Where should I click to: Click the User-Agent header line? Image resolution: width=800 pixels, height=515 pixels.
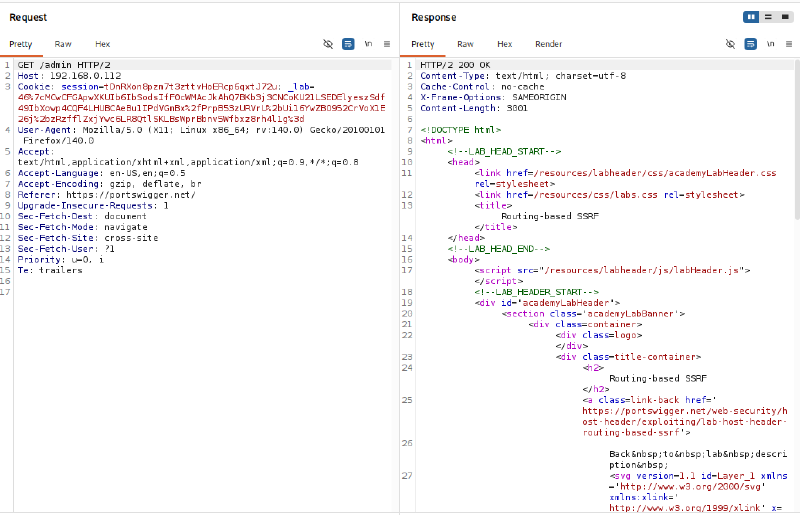point(201,135)
